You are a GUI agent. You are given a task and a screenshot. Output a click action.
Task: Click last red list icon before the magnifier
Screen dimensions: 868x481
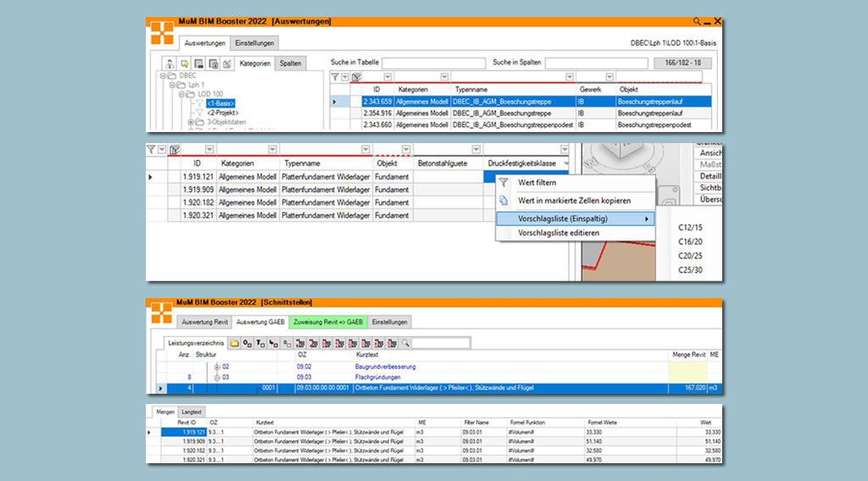pyautogui.click(x=392, y=343)
